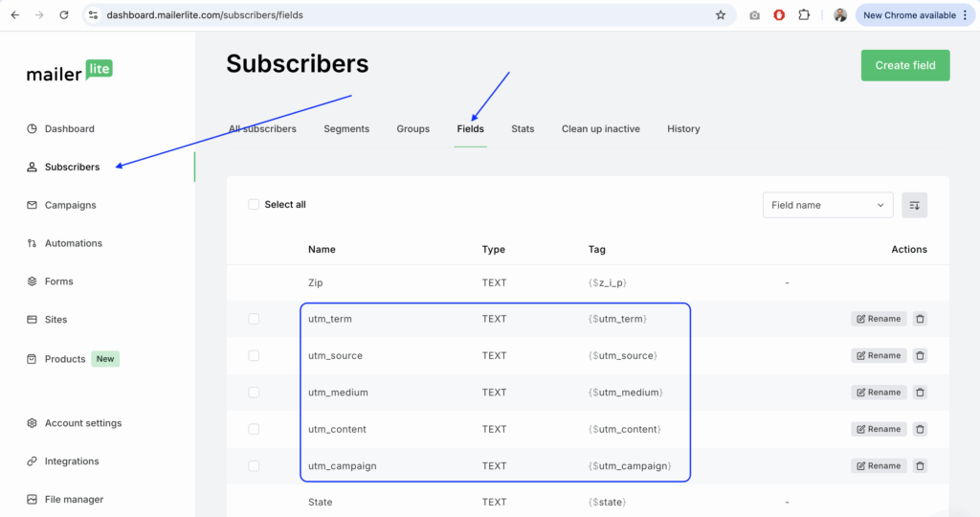Select the Fields tab

pyautogui.click(x=471, y=129)
